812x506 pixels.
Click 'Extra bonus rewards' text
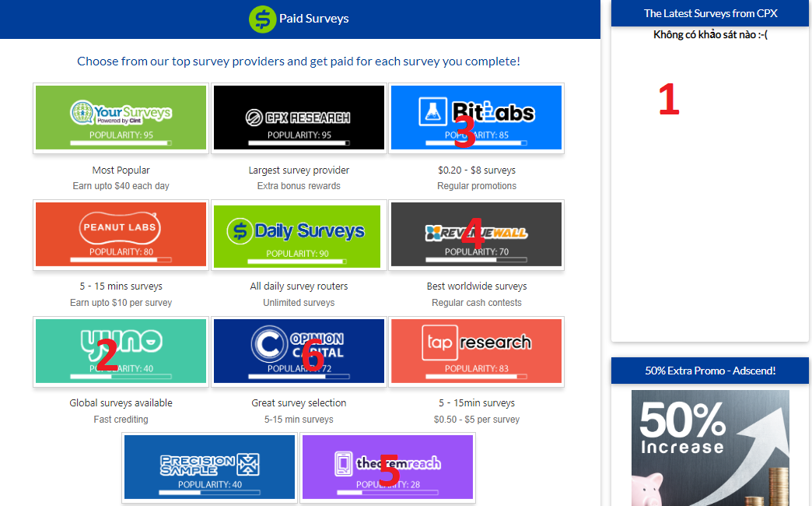[x=299, y=185]
